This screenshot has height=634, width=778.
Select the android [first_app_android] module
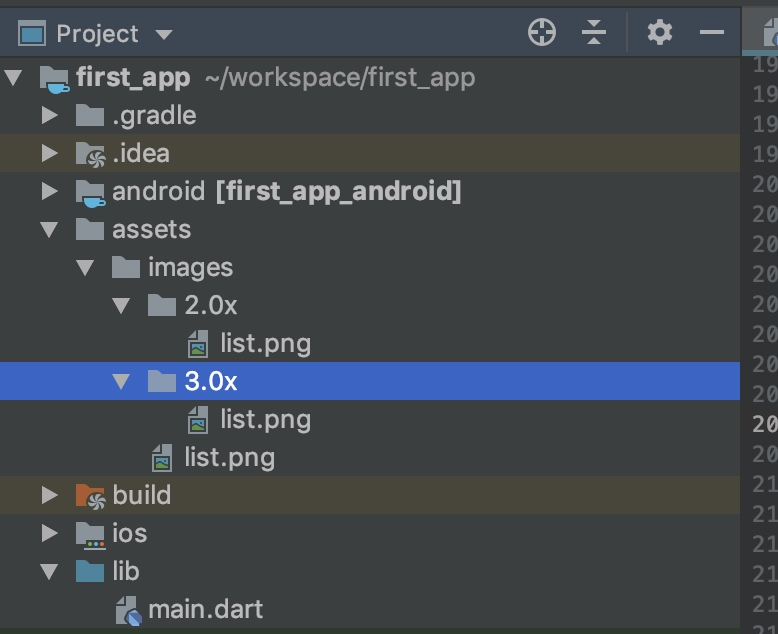tap(286, 191)
